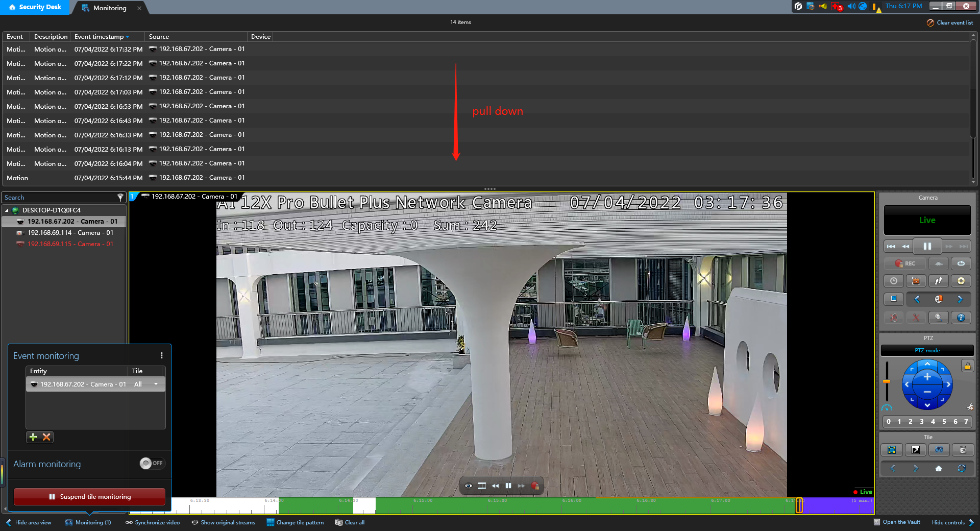Screen dimensions: 980x531
Task: Click the REC button in Camera panel
Action: (x=905, y=263)
